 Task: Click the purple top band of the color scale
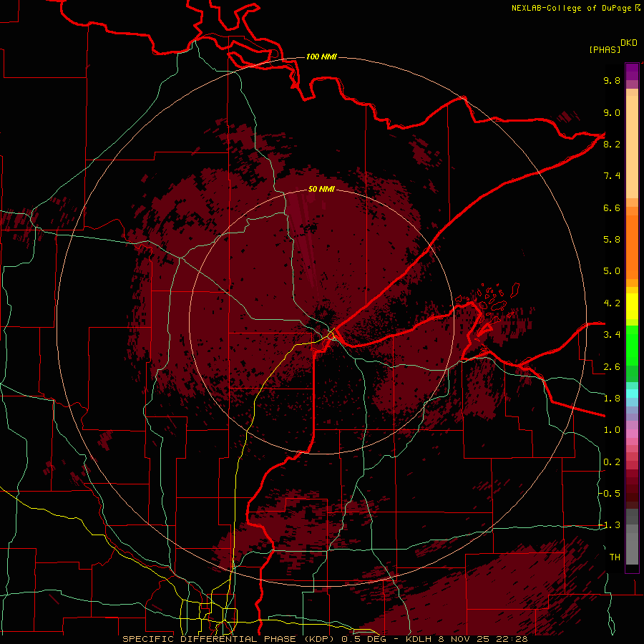coord(632,72)
